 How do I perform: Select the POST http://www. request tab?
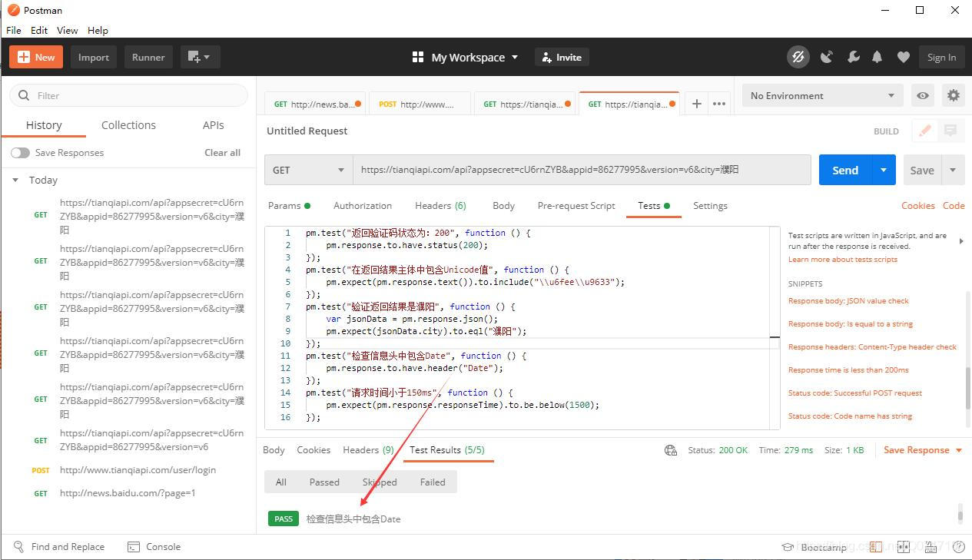pyautogui.click(x=420, y=104)
